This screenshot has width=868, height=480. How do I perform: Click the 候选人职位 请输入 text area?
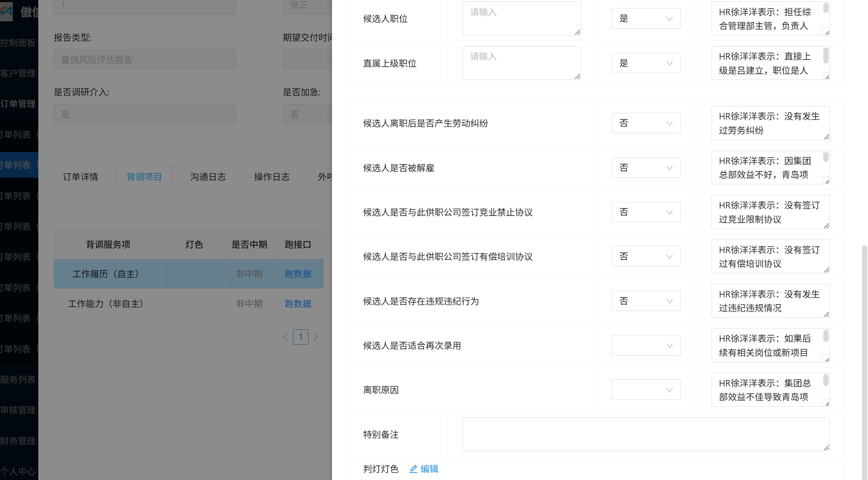point(521,18)
